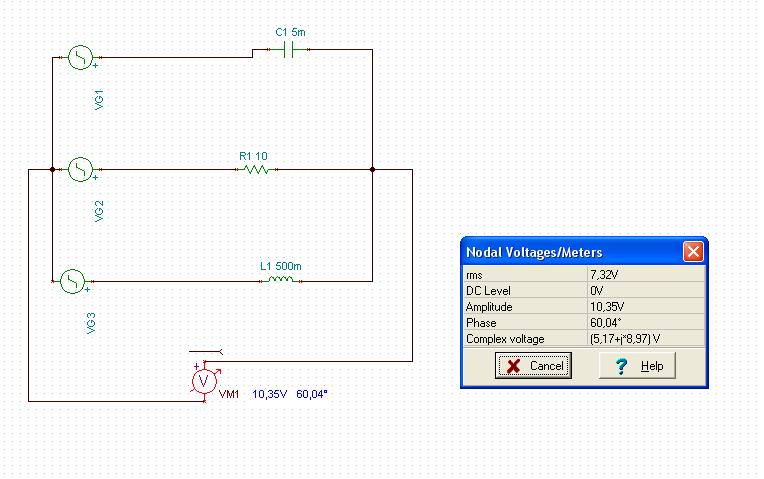Click the 'L1 500m' component label

pyautogui.click(x=280, y=266)
